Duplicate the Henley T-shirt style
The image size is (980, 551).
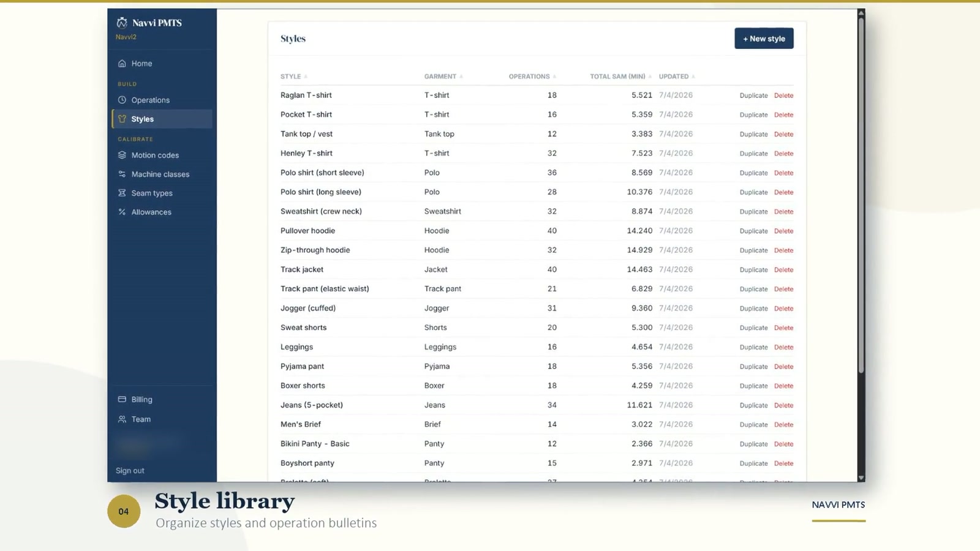[753, 154]
